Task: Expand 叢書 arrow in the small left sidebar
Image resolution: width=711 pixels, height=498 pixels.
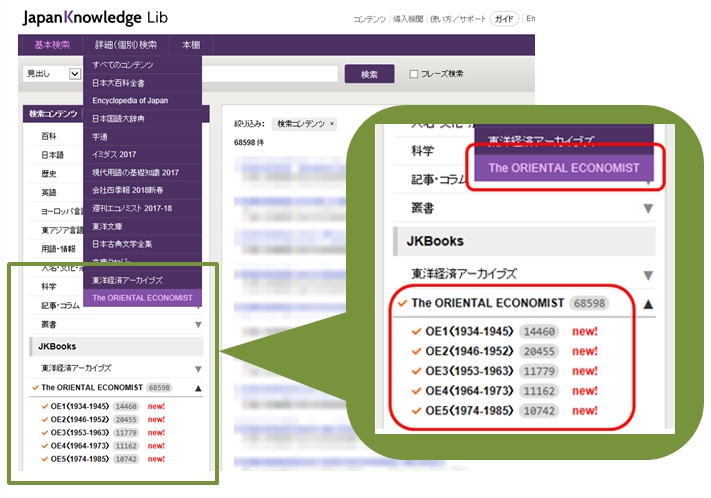Action: point(198,325)
